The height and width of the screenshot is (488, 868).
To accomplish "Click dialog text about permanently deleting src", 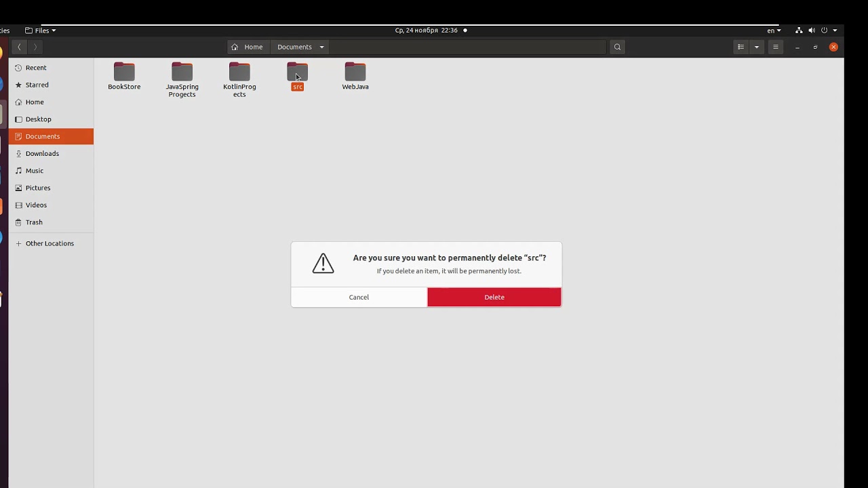I will 450,258.
